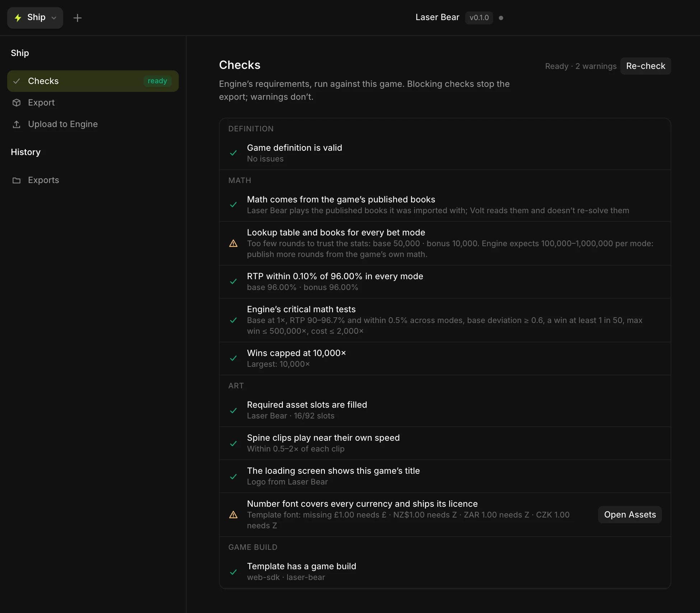This screenshot has width=700, height=613.
Task: Click the 'Laser Bear' project title
Action: [437, 17]
